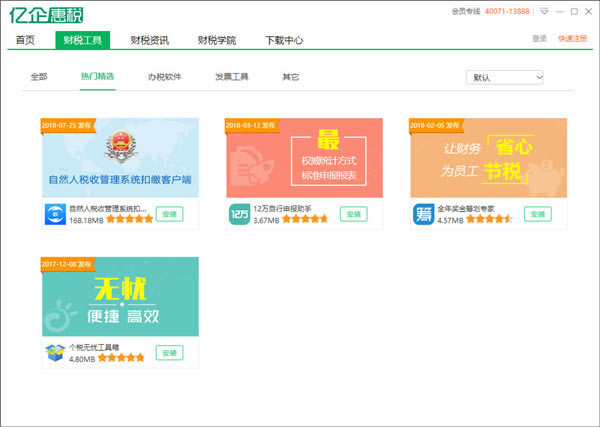Switch to the 财税资讯 tab
This screenshot has height=427, width=600.
pos(149,40)
